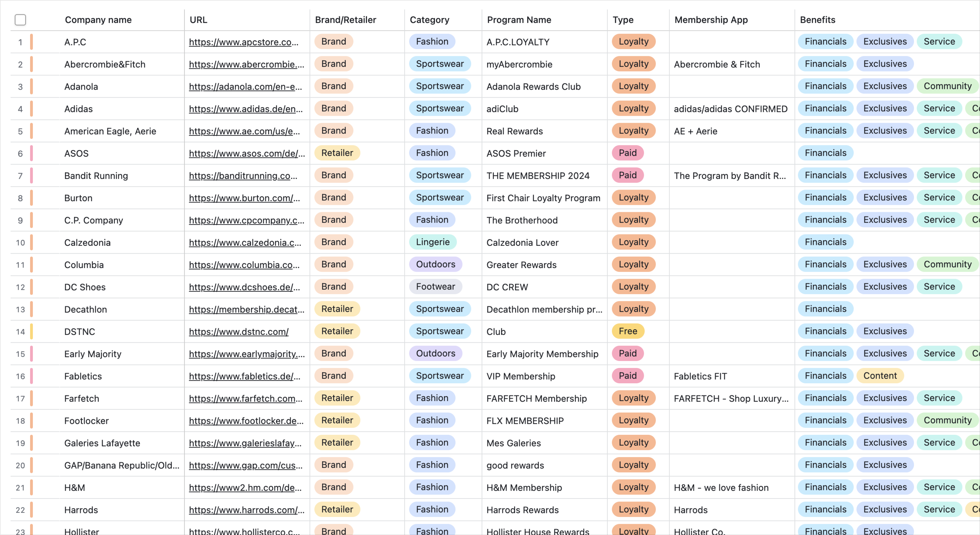
Task: Open the Adidas website link
Action: click(x=246, y=109)
